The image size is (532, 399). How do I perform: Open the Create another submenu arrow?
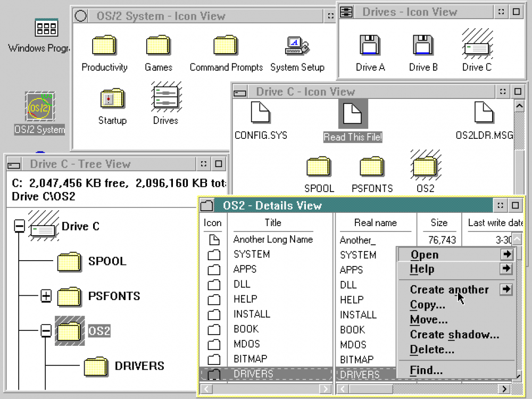[506, 289]
